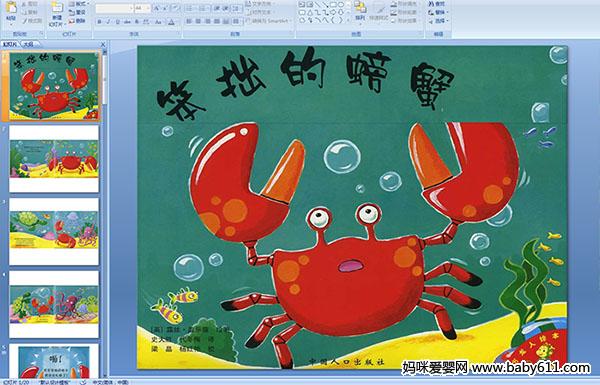This screenshot has width=600, height=385.
Task: Click the Replace button
Action: [x=437, y=12]
